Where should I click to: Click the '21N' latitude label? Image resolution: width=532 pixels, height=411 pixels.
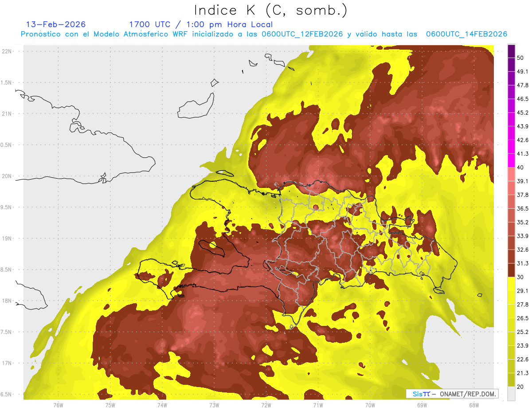coord(7,114)
